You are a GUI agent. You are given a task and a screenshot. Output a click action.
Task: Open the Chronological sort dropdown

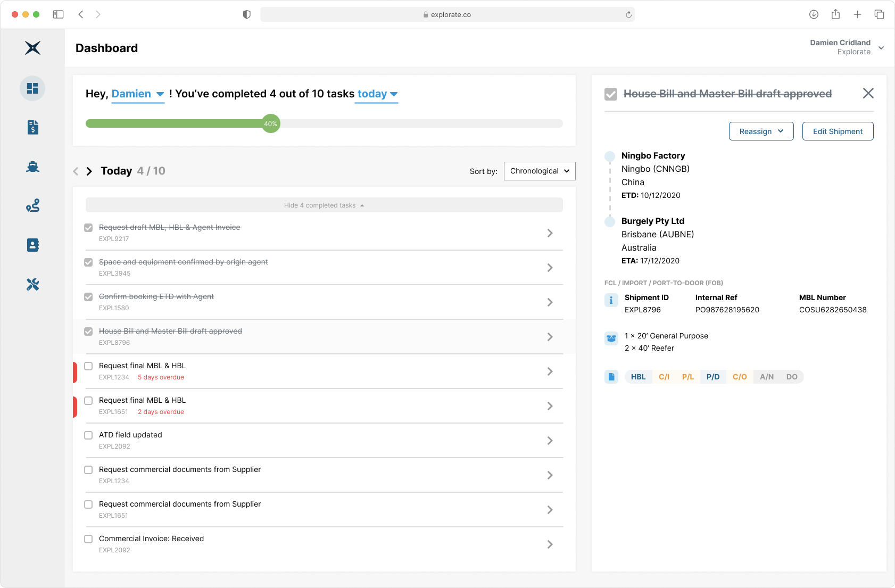539,171
